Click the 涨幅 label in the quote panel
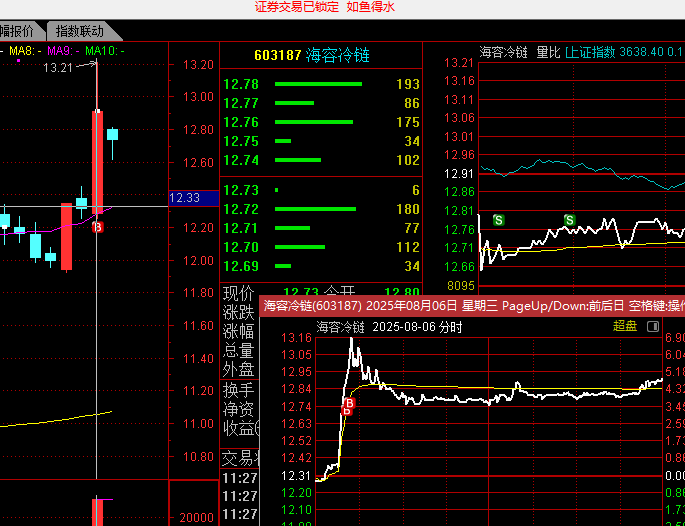The image size is (685, 526). (239, 332)
